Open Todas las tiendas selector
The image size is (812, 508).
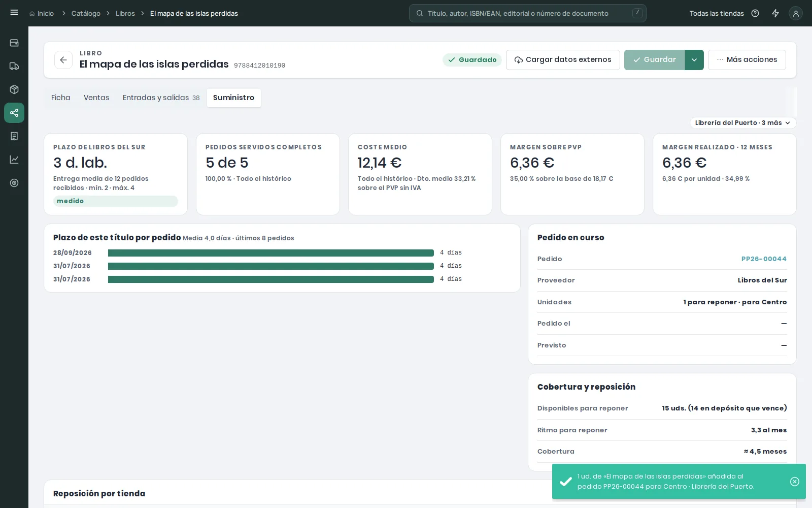pos(717,13)
